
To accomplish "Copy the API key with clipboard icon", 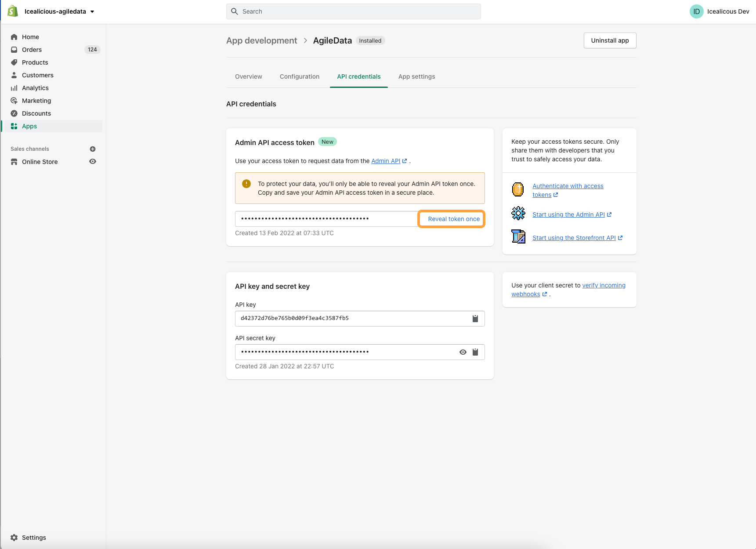I will pos(475,319).
